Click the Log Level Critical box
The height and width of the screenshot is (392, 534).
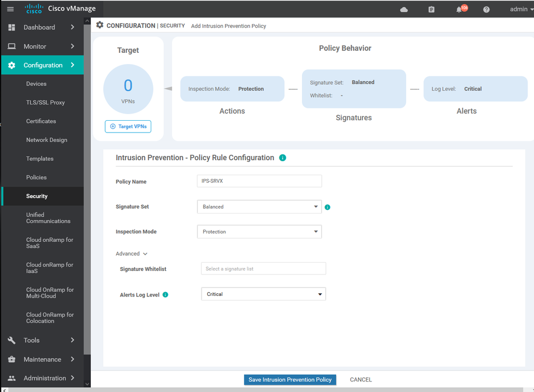point(475,89)
